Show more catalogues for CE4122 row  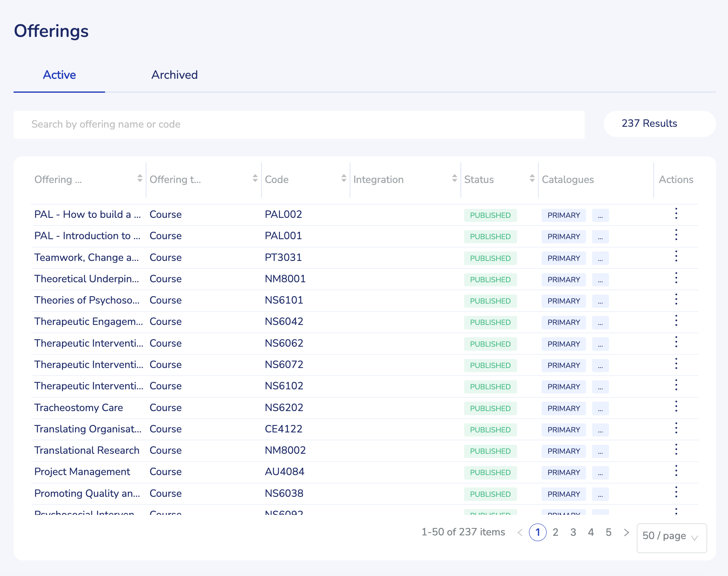click(600, 430)
